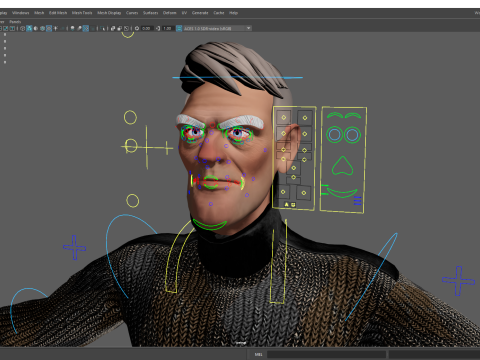Viewport: 480px width, 360px height.
Task: Select bottom-left diamond in facial slider panel
Action: click(283, 192)
